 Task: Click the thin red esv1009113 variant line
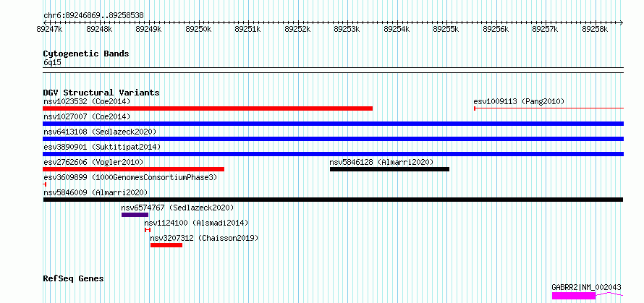click(548, 108)
